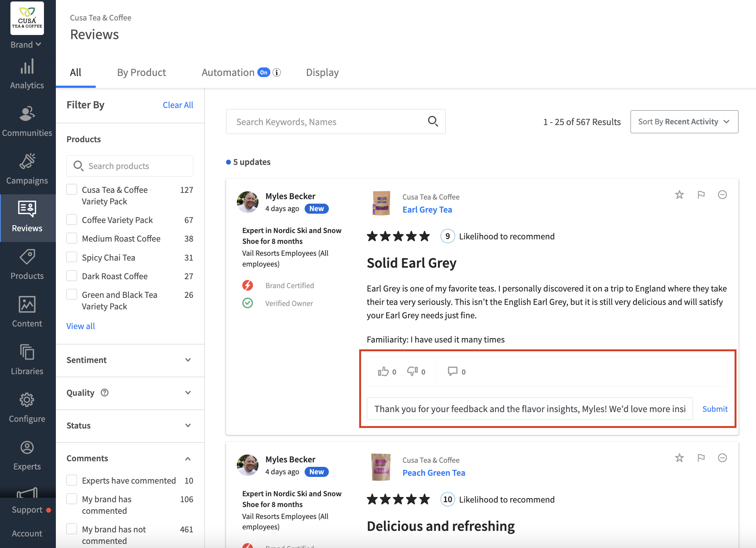Check the Dark Roast Coffee filter
756x548 pixels.
[72, 276]
